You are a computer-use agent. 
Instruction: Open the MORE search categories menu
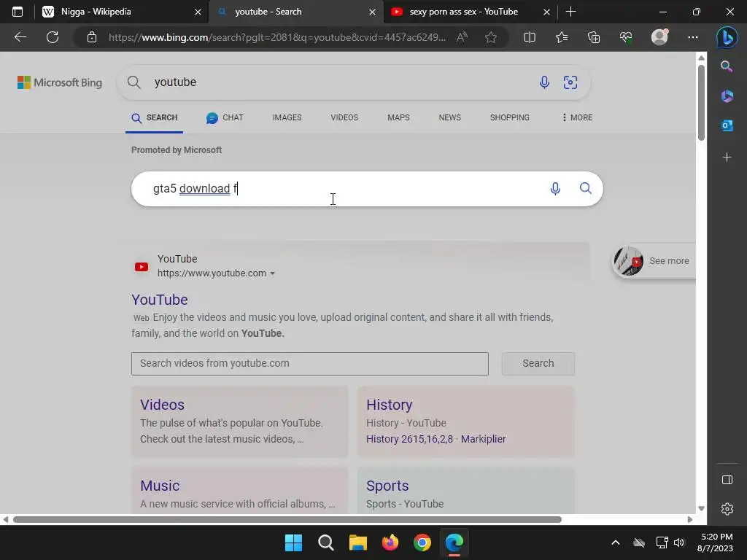click(577, 117)
